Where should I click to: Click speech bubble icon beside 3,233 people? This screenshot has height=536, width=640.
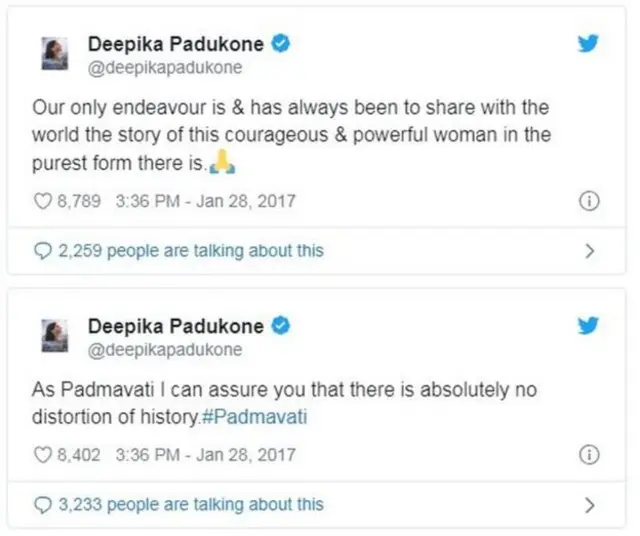(x=42, y=504)
